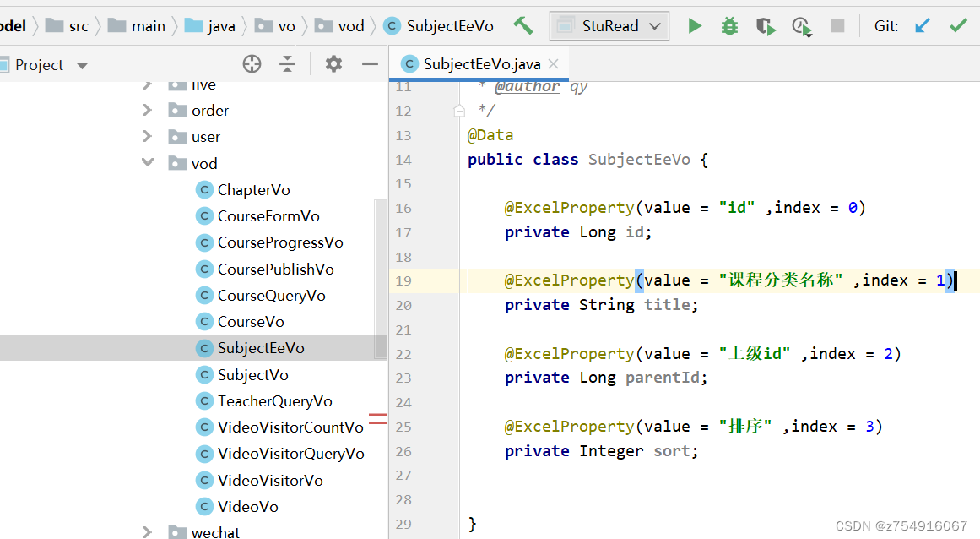The width and height of the screenshot is (980, 539).
Task: Expand the wechat folder node
Action: 148,532
